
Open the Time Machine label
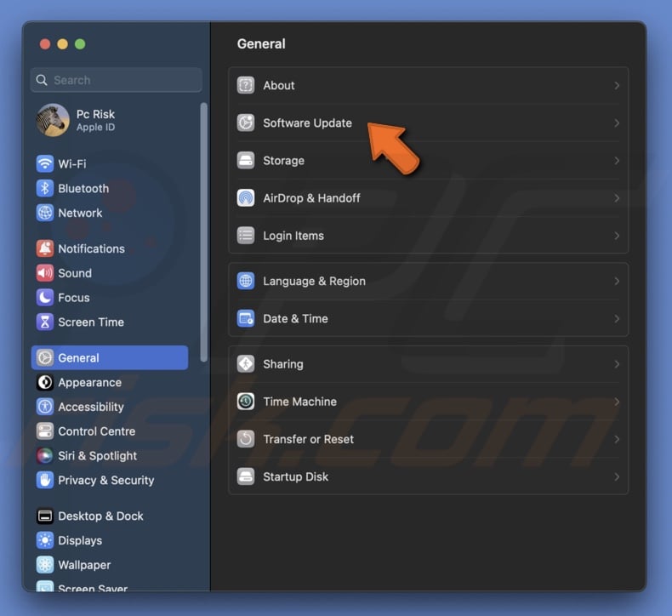tap(299, 402)
